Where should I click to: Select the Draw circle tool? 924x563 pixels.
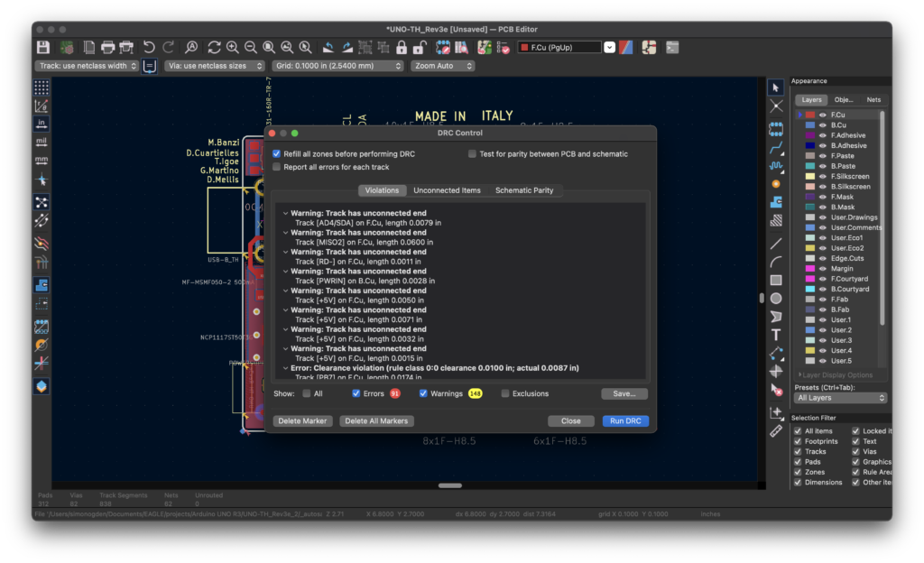point(775,299)
